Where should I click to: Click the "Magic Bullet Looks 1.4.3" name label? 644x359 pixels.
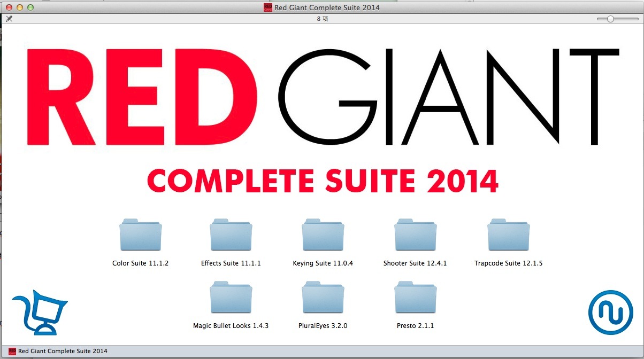231,326
